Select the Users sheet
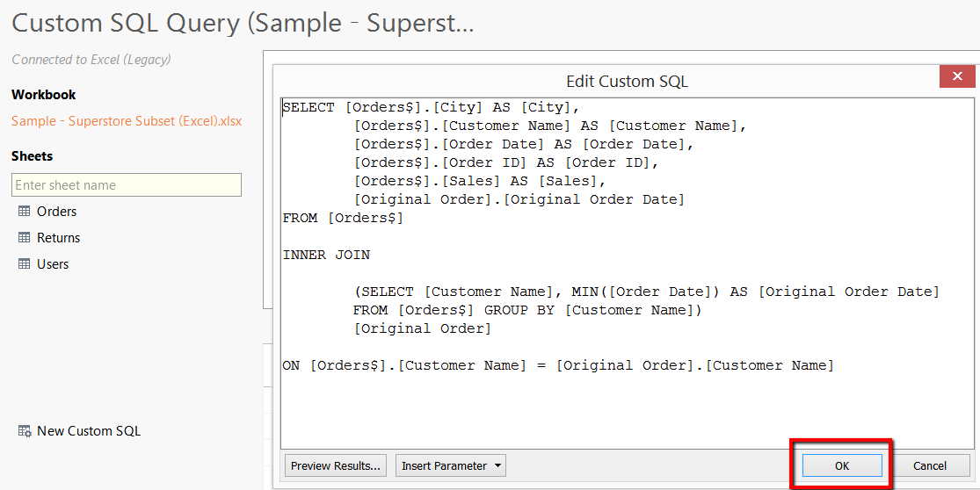This screenshot has height=490, width=980. pyautogui.click(x=53, y=264)
